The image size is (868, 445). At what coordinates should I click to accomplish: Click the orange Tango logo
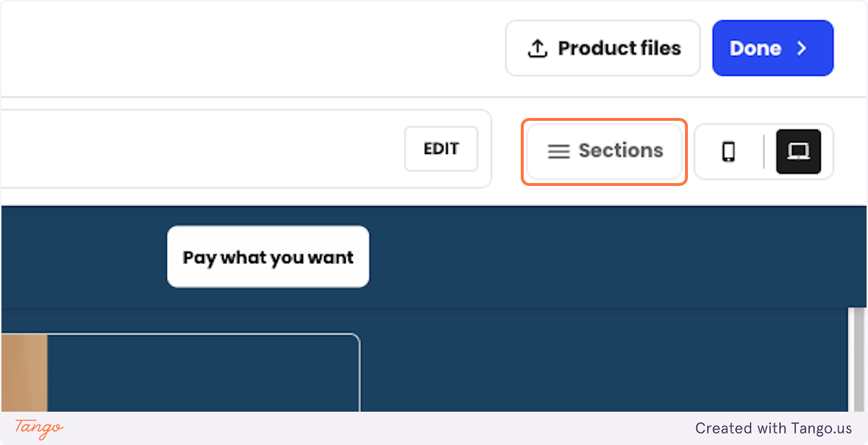point(39,428)
